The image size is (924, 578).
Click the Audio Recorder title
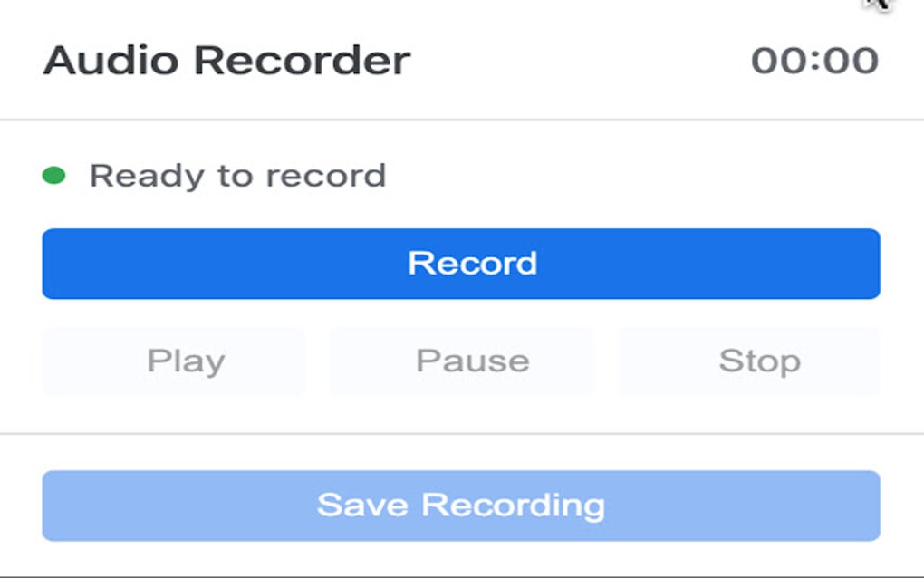pos(226,60)
